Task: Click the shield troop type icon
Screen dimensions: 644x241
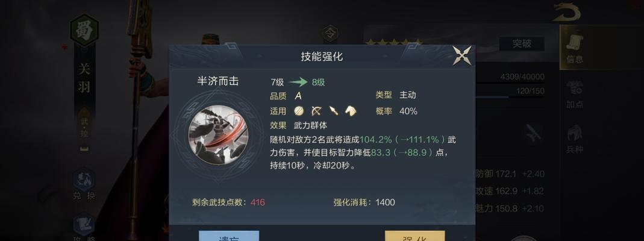Action: [299, 111]
